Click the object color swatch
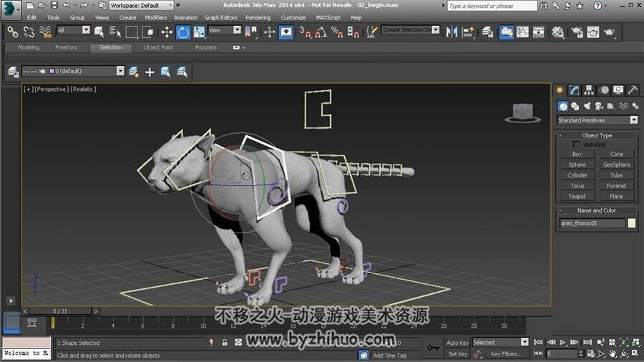Viewport: 644px width, 362px height. (632, 223)
